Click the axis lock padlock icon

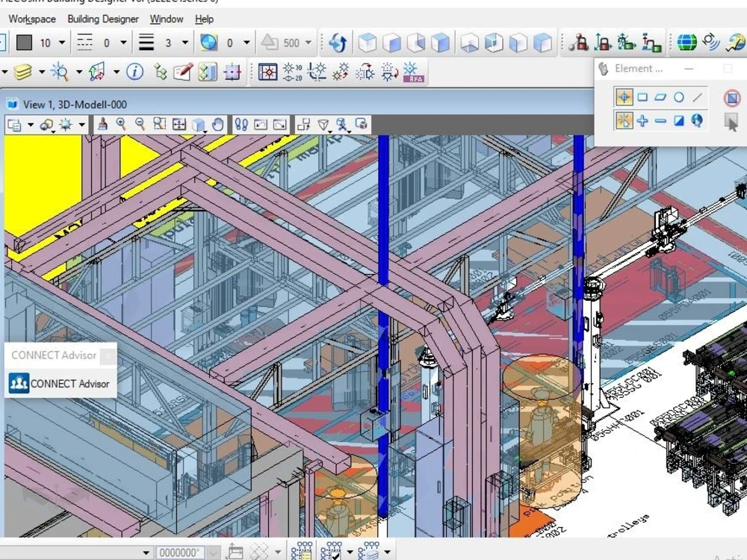pos(603,43)
